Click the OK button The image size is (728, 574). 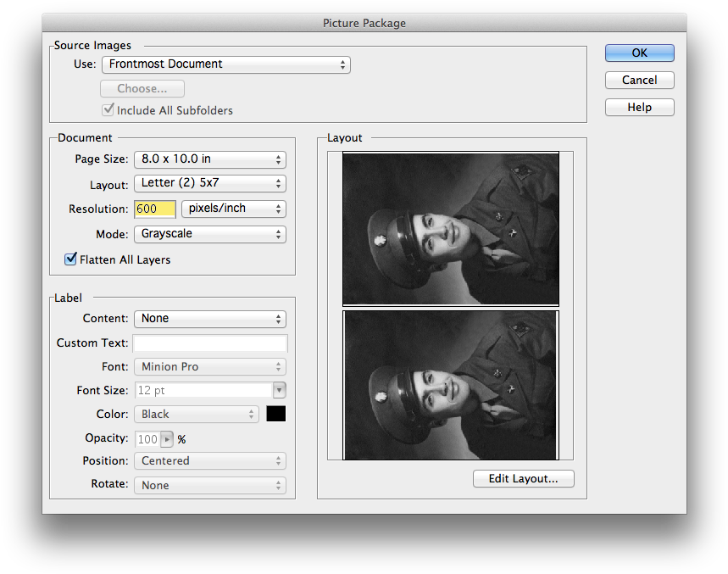(x=639, y=53)
